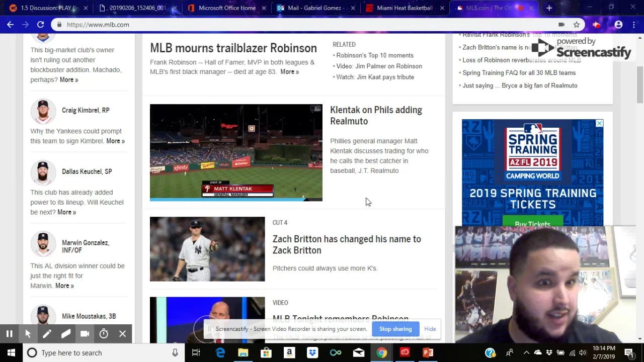
Task: Open a new browser tab
Action: tap(549, 8)
